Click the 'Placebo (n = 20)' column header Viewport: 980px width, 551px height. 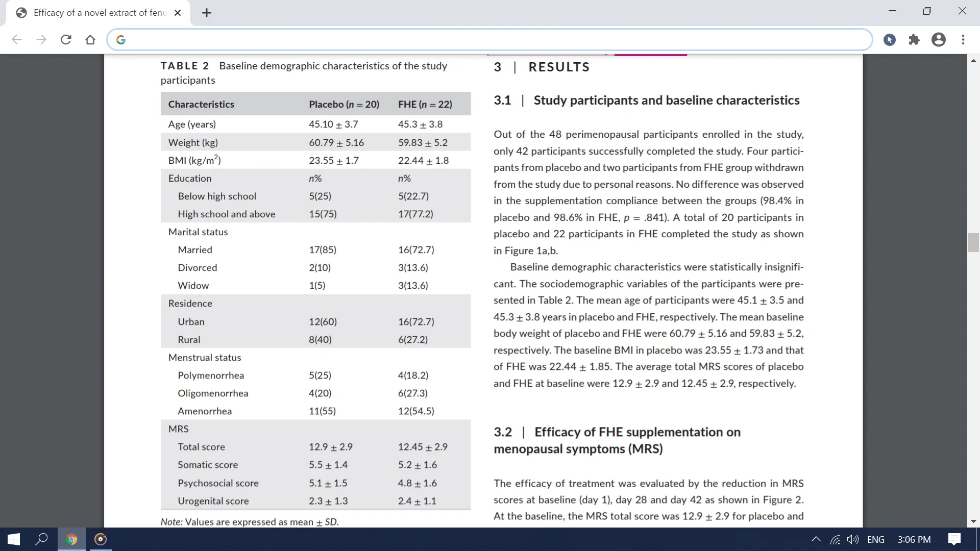[x=344, y=104]
